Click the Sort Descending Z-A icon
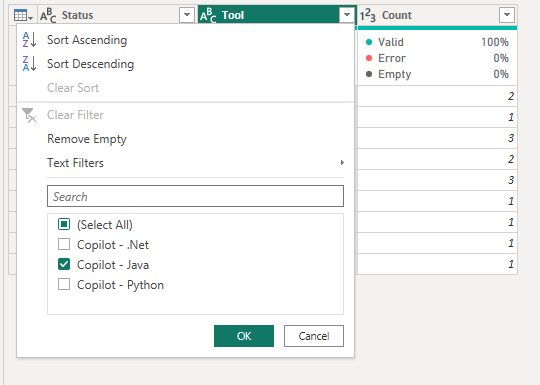Image resolution: width=540 pixels, height=385 pixels. pyautogui.click(x=29, y=64)
